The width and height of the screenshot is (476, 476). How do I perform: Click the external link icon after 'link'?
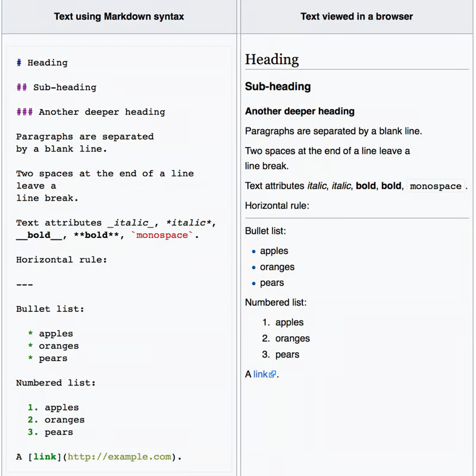pos(273,374)
